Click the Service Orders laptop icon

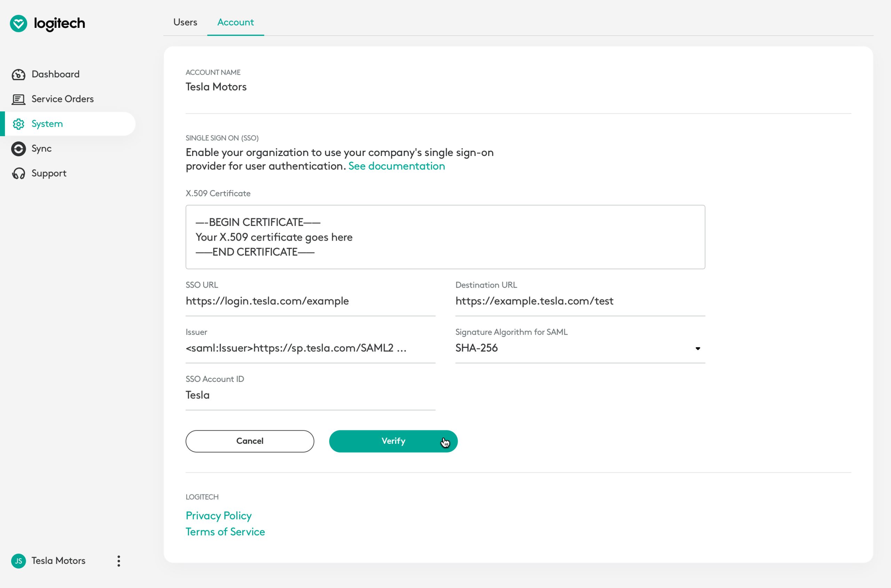point(18,99)
